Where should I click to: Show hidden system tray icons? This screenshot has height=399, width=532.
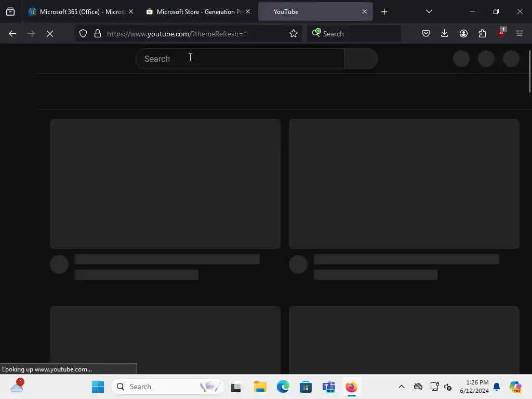[x=402, y=387]
